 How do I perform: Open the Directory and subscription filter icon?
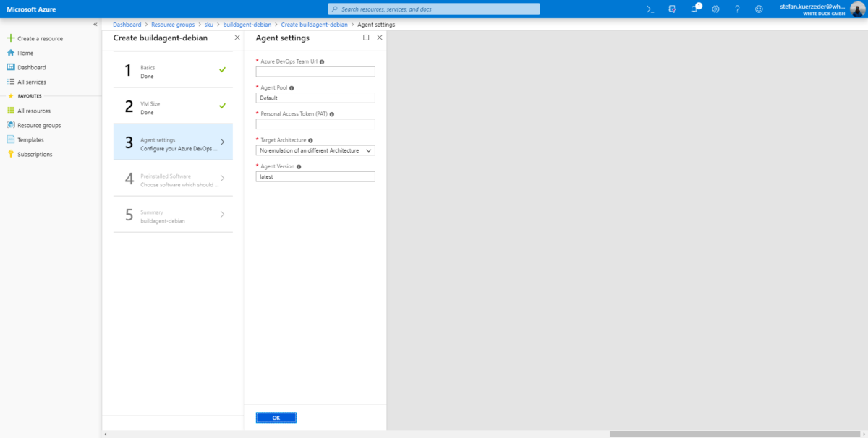(x=672, y=9)
